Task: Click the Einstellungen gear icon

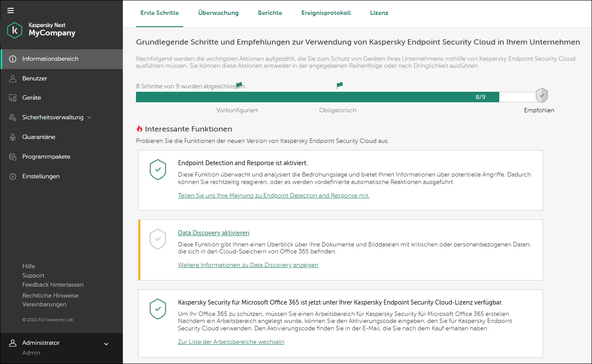Action: tap(13, 177)
